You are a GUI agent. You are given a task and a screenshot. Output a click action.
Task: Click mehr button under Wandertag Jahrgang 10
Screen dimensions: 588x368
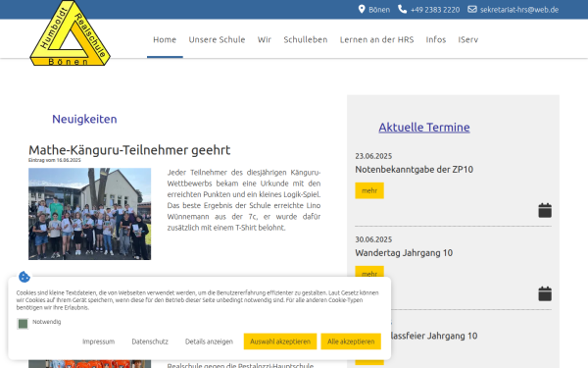pos(369,272)
